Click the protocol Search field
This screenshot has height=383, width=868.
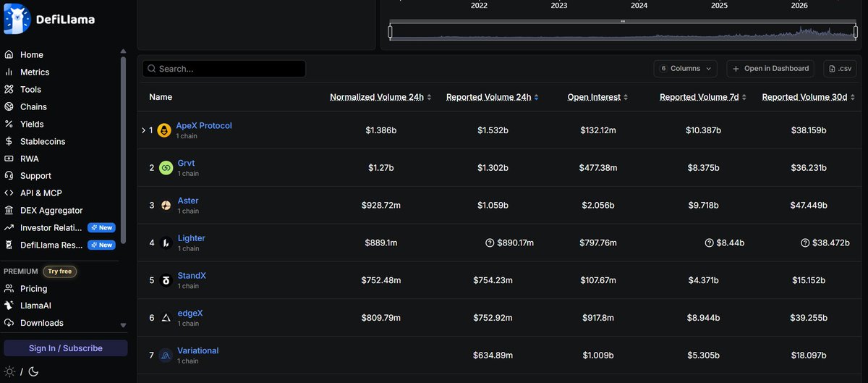224,69
